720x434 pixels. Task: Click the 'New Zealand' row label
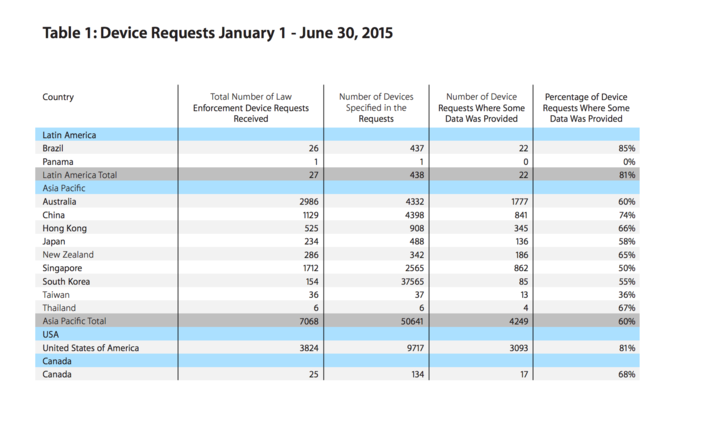pos(68,255)
